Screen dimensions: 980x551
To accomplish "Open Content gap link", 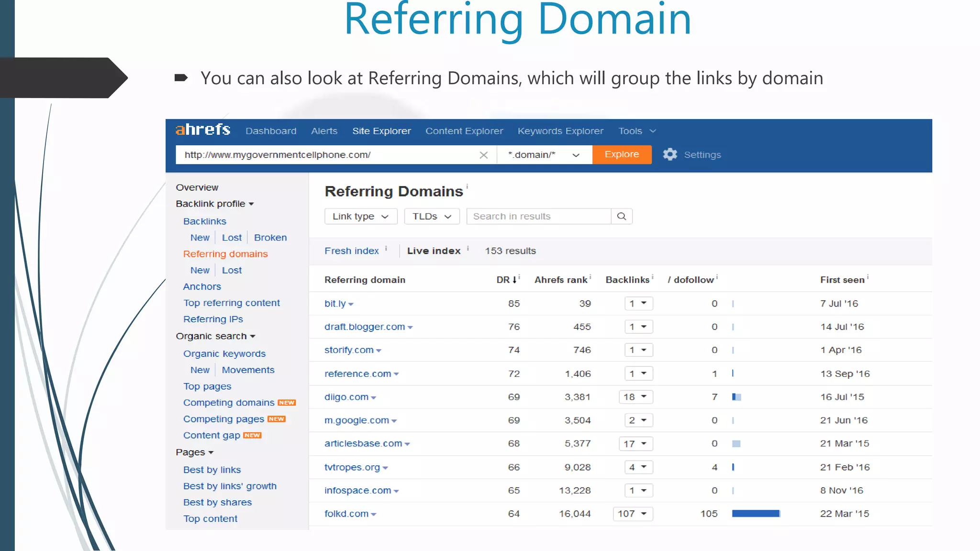I will pyautogui.click(x=212, y=435).
